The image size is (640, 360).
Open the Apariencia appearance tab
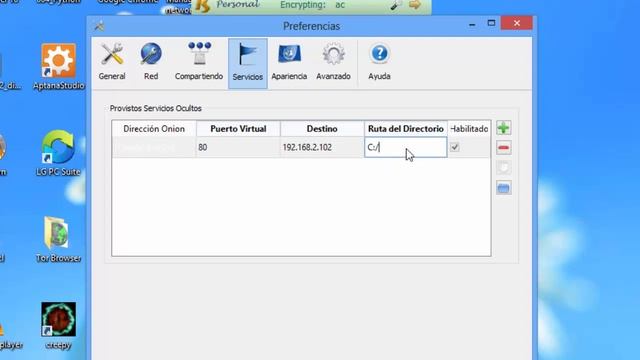289,62
